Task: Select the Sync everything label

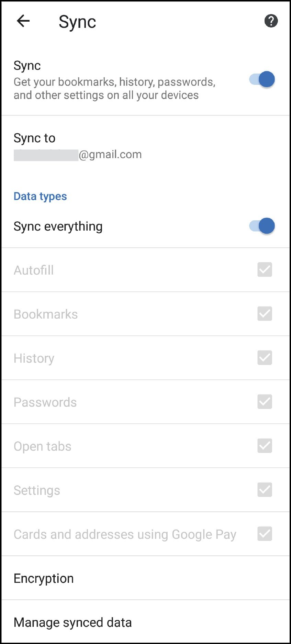Action: click(x=58, y=226)
